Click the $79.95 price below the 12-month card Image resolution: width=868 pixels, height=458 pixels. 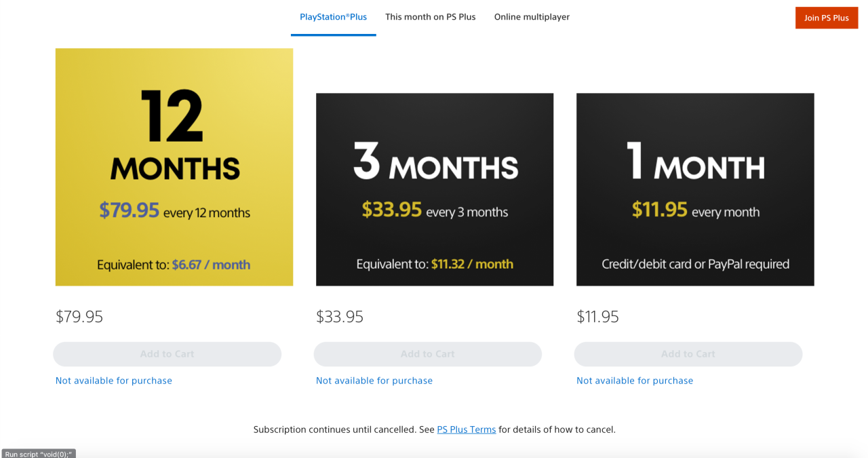tap(79, 317)
